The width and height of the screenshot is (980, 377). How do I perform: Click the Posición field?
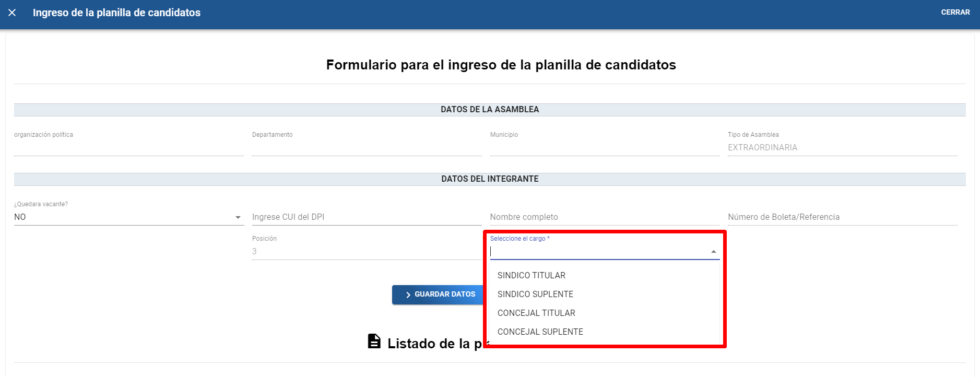[x=367, y=251]
